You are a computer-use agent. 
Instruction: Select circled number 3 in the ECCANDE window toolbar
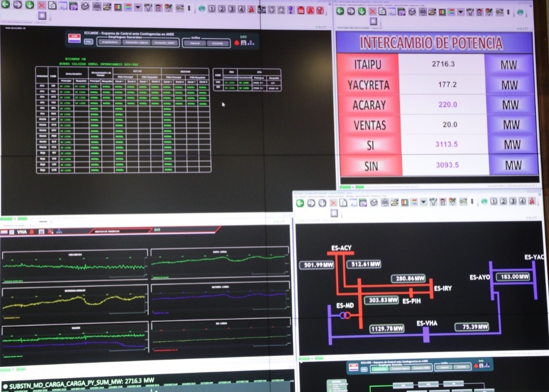coord(231,9)
